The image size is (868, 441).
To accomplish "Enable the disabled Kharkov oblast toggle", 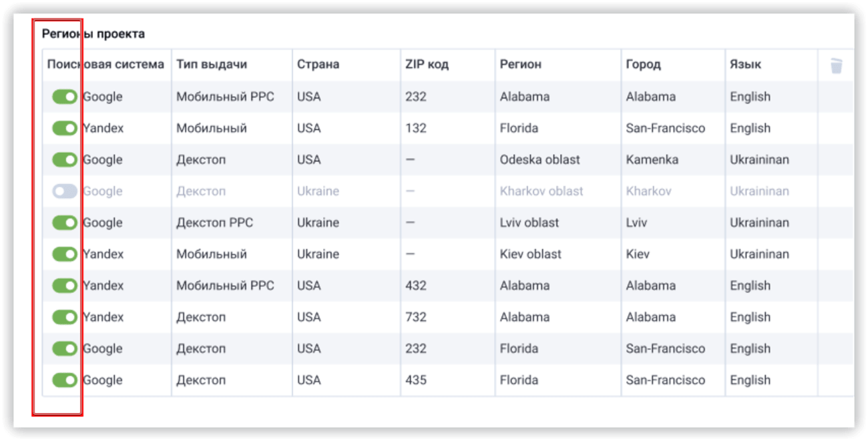I will click(65, 191).
